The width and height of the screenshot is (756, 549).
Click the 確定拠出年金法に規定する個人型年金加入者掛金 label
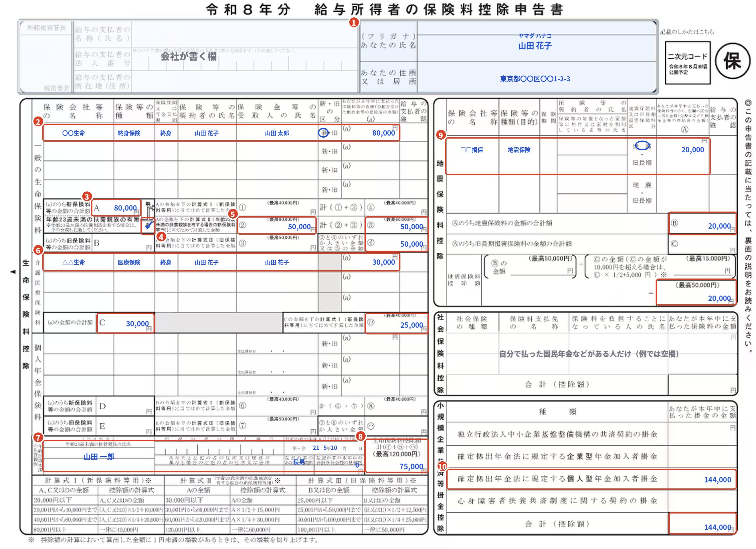coord(558,479)
